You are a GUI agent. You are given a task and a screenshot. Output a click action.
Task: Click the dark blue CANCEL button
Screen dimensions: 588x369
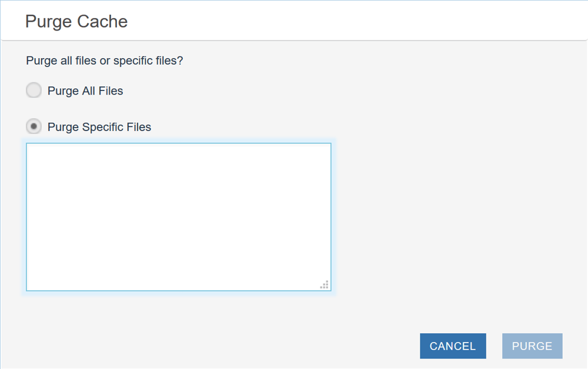[453, 346]
